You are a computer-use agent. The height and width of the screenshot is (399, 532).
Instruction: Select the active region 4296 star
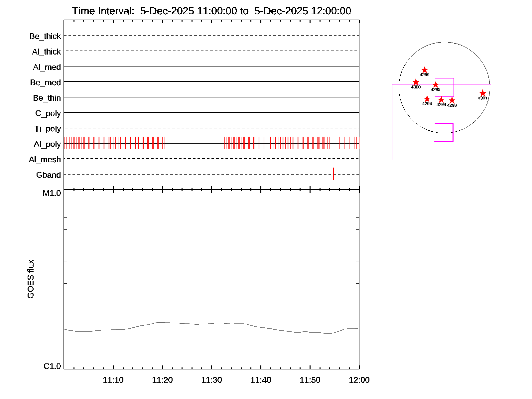pos(427,99)
